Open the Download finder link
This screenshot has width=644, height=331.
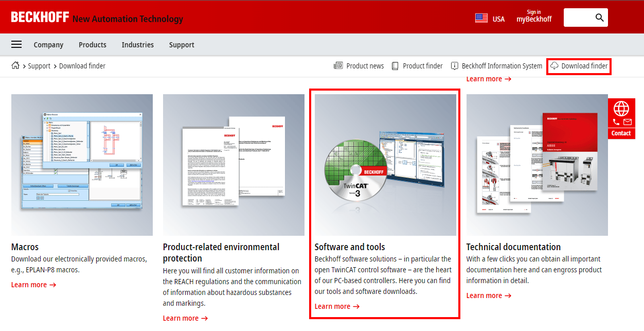[584, 66]
